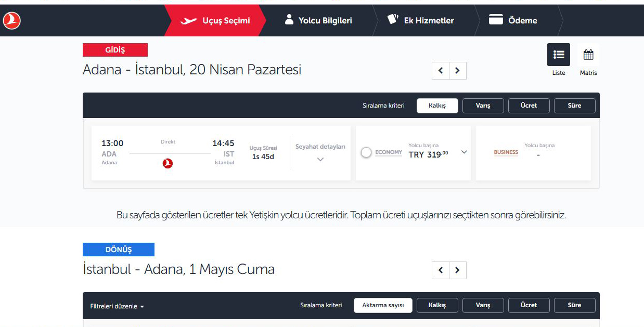The image size is (644, 327).
Task: Click the Turkish Airlines logo in header
Action: [x=11, y=20]
